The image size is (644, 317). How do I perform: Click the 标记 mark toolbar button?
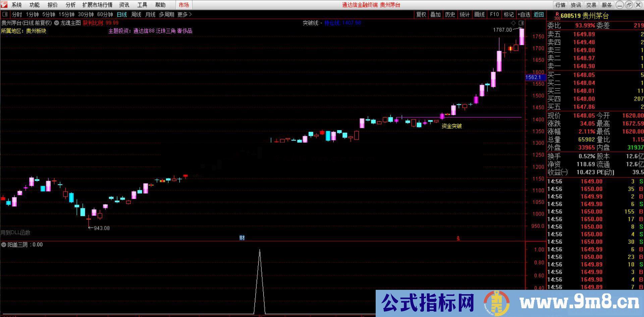point(509,14)
